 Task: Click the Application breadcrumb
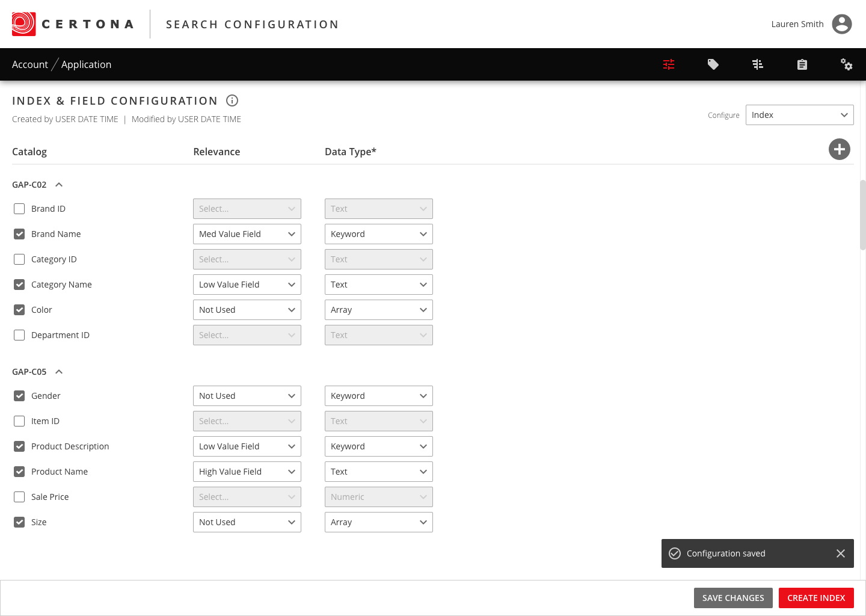pyautogui.click(x=86, y=64)
